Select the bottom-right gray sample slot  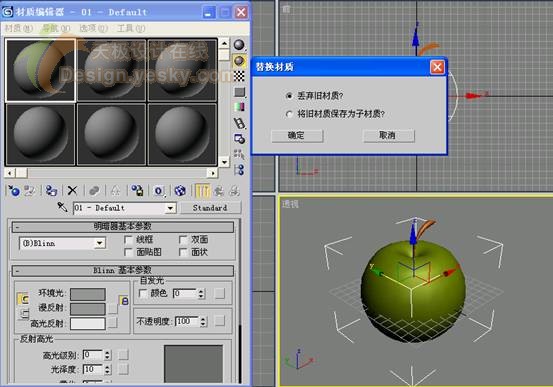pyautogui.click(x=182, y=134)
